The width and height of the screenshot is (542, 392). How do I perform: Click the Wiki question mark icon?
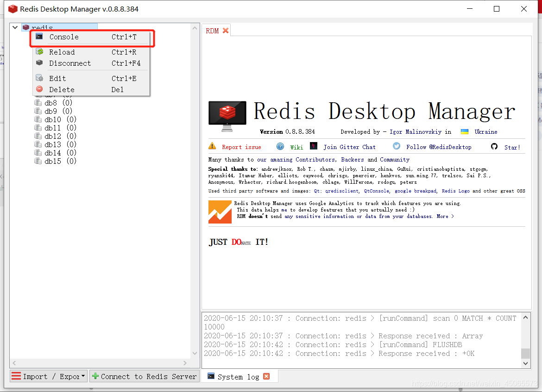click(x=280, y=146)
